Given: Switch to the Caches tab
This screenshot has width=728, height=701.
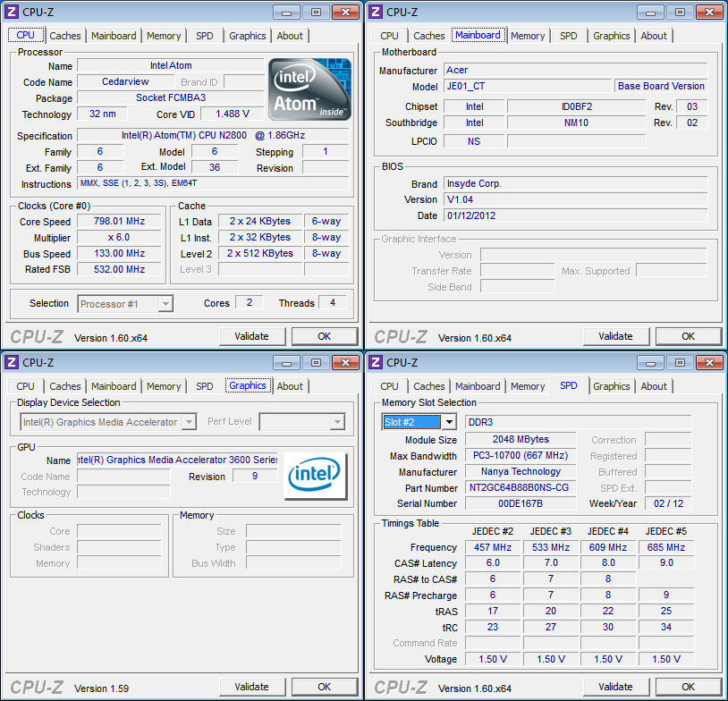Looking at the screenshot, I should (x=64, y=35).
